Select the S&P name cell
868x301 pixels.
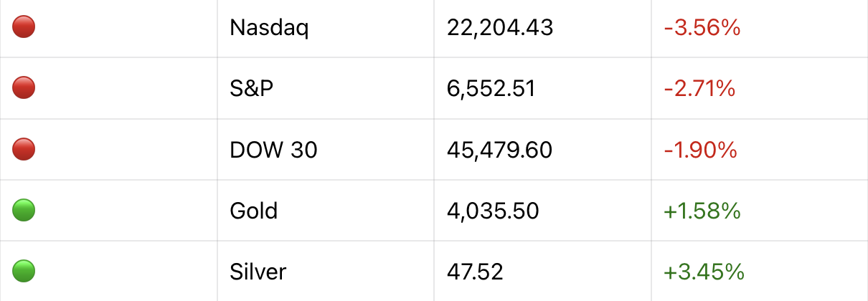pyautogui.click(x=252, y=89)
